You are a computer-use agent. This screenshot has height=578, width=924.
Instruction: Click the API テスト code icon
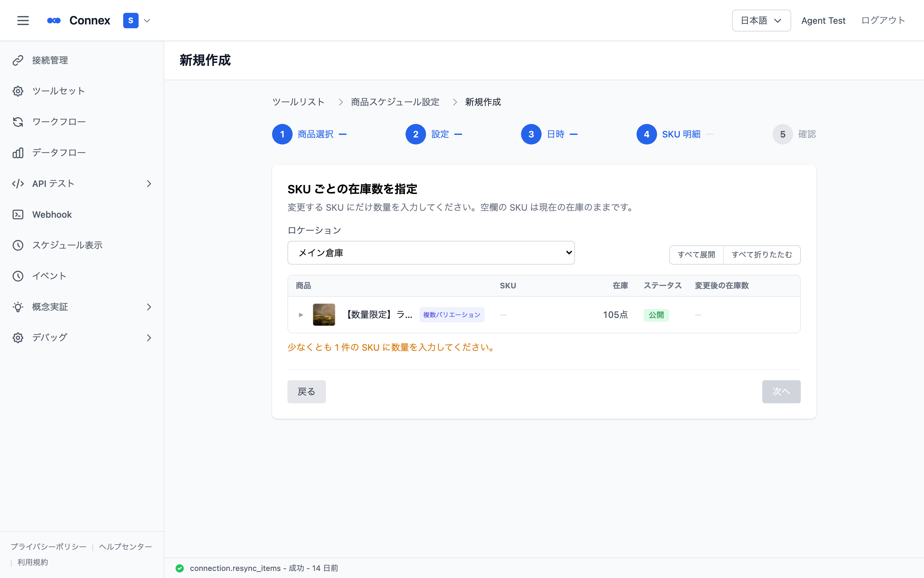[18, 184]
